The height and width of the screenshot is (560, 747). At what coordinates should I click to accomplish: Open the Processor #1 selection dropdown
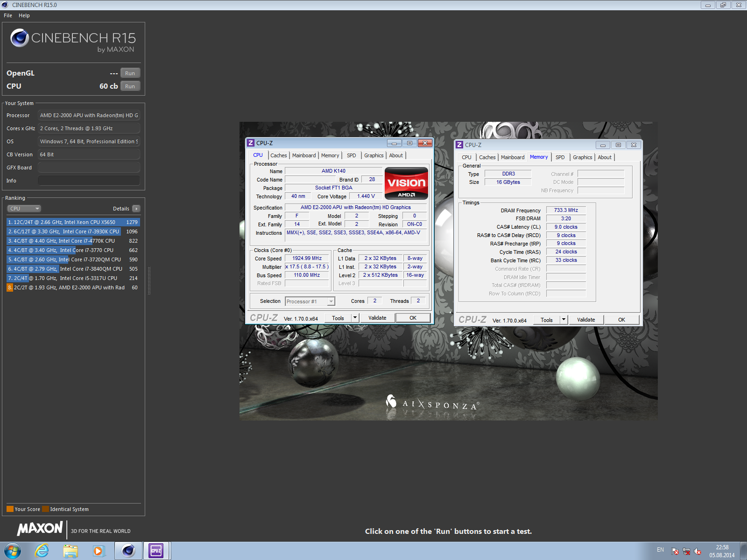310,301
